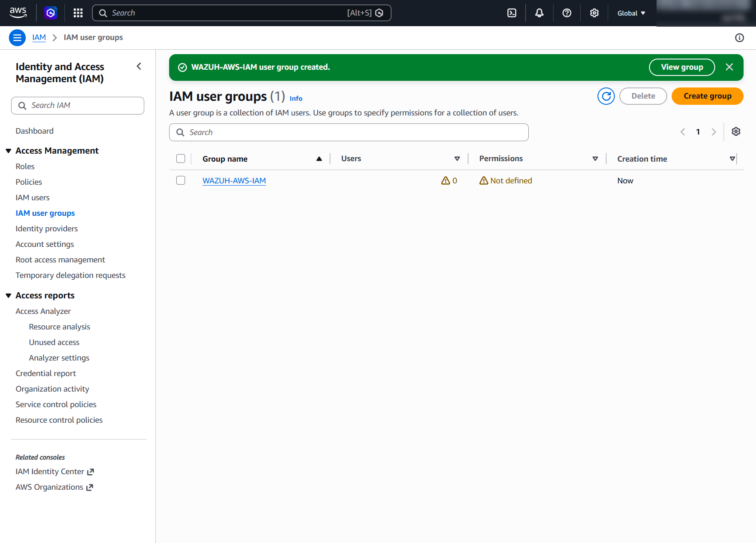Open the help question mark menu

tap(567, 13)
